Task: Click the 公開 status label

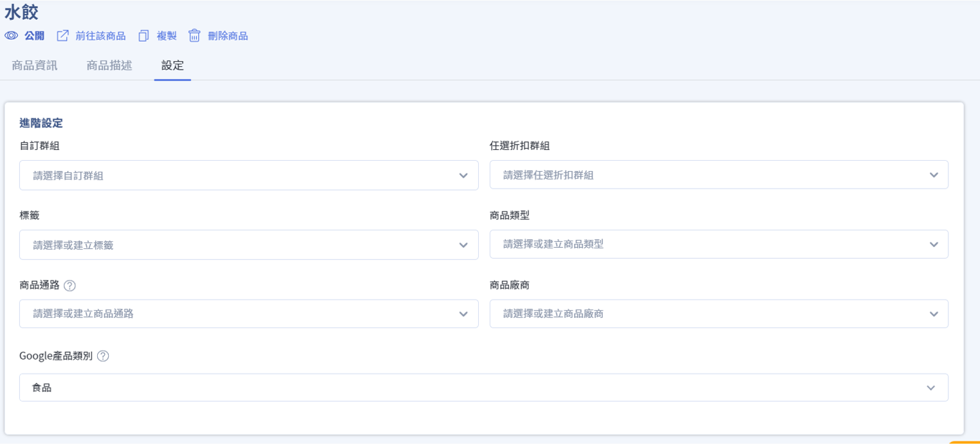Action: click(35, 36)
